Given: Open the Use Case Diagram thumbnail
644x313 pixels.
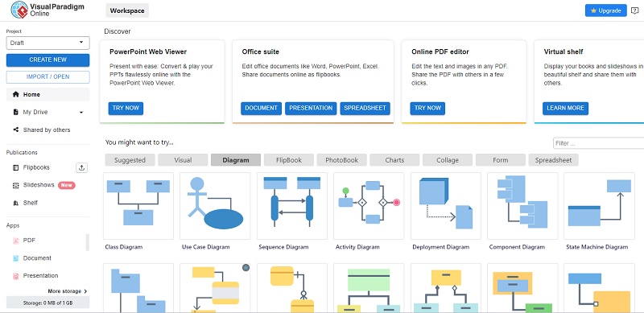Looking at the screenshot, I should coord(215,206).
